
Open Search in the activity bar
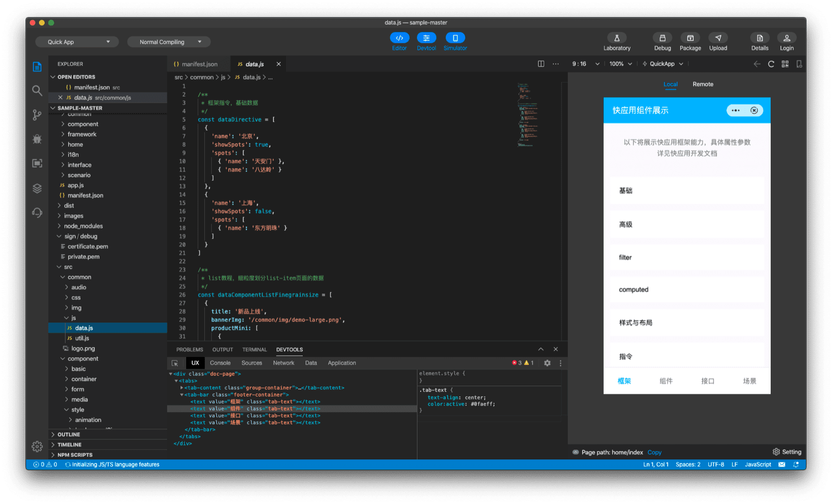pos(36,90)
